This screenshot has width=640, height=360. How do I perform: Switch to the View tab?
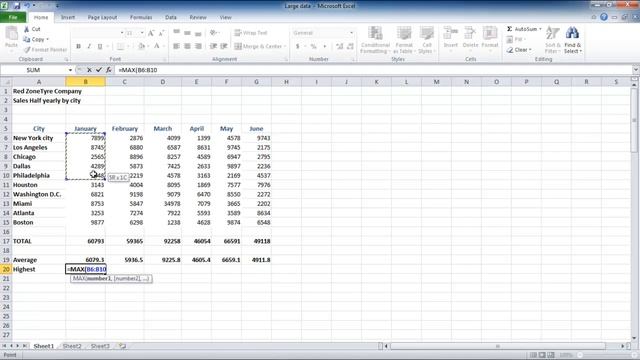(225, 17)
